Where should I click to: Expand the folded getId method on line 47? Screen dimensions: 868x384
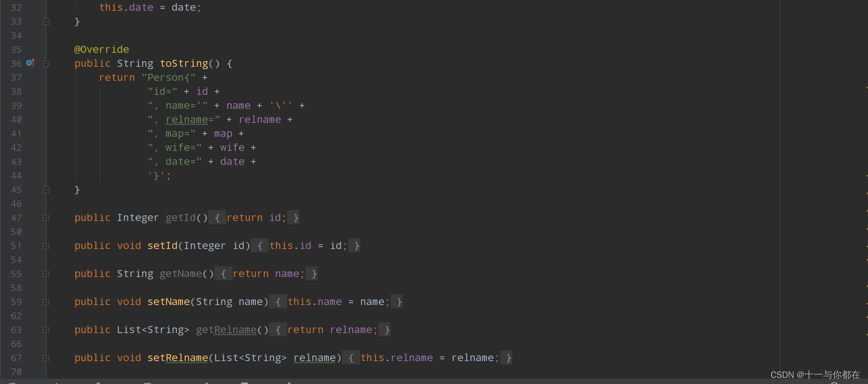point(46,218)
